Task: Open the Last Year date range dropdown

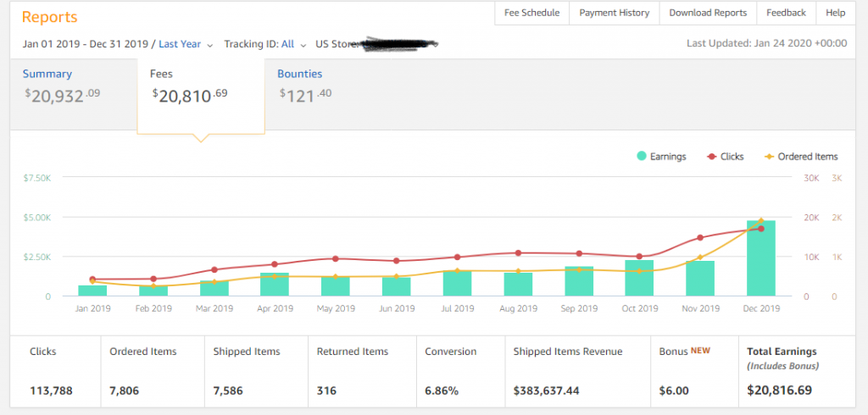Action: click(x=186, y=44)
